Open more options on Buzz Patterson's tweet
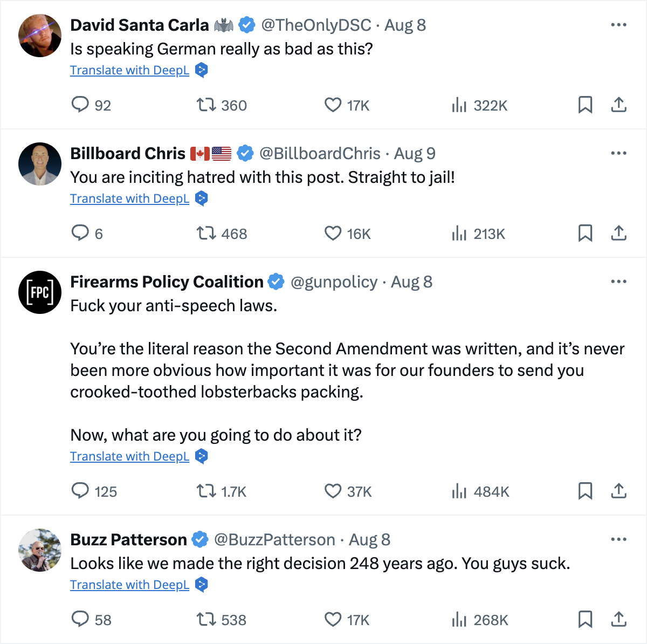647x644 pixels. pos(618,539)
